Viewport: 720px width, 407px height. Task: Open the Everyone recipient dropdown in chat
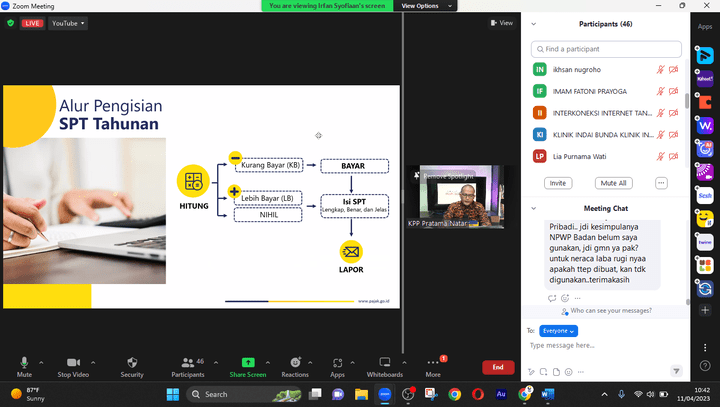pyautogui.click(x=559, y=330)
